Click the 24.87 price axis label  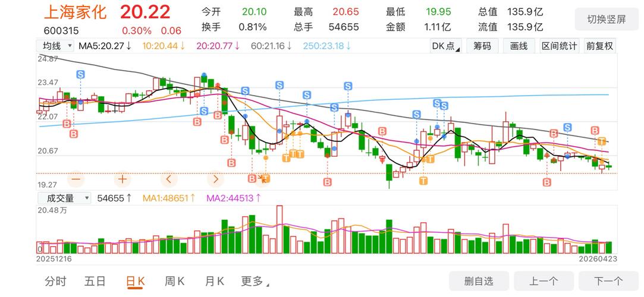click(x=48, y=59)
